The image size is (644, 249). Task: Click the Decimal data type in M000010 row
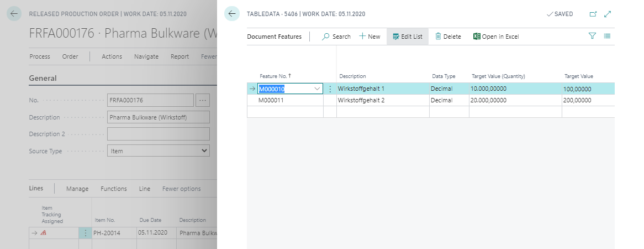pyautogui.click(x=450, y=89)
